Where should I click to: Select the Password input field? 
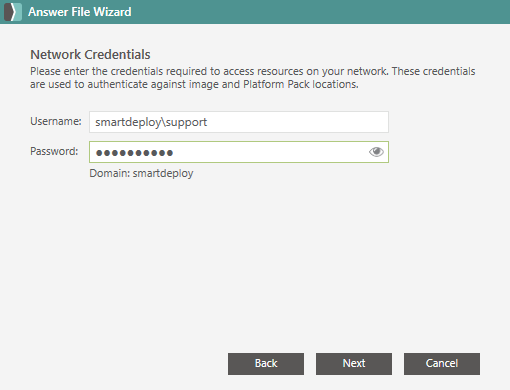[x=239, y=152]
